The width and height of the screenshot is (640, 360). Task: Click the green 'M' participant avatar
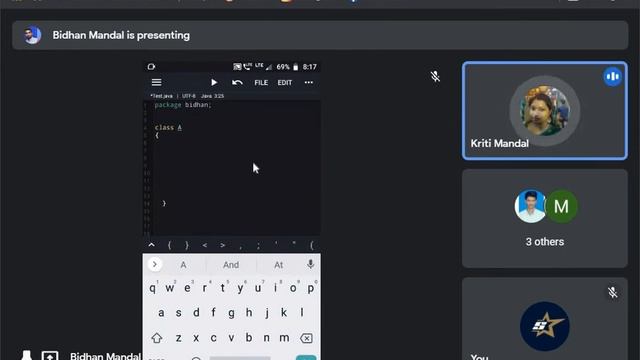coord(561,207)
